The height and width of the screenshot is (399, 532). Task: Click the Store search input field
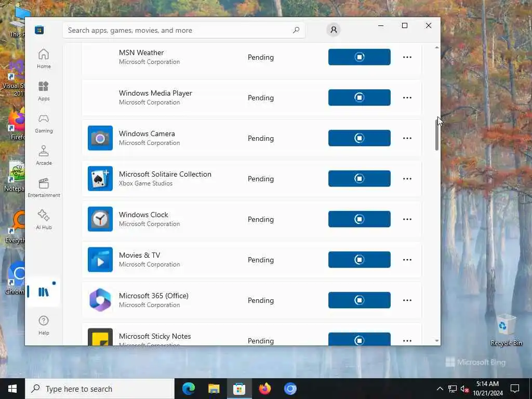click(183, 30)
